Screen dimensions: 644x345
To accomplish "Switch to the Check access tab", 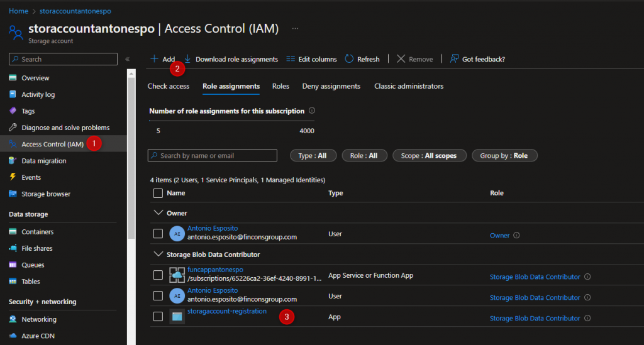I will tap(168, 86).
